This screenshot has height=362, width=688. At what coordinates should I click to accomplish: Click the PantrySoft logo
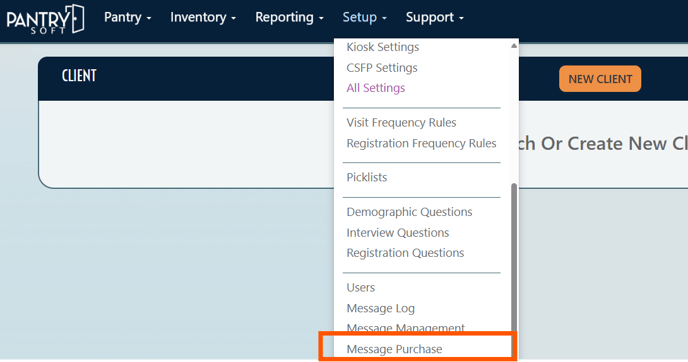click(45, 19)
